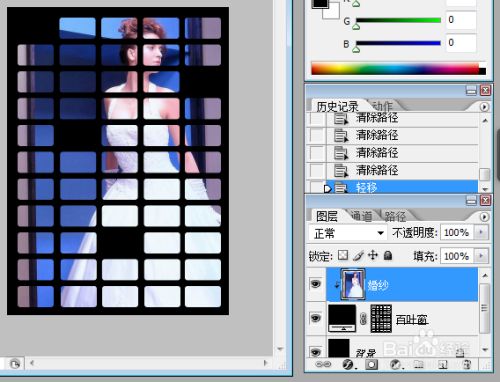The height and width of the screenshot is (382, 500).
Task: Click the 百叶窗 layer fill thumbnail
Action: pos(342,318)
